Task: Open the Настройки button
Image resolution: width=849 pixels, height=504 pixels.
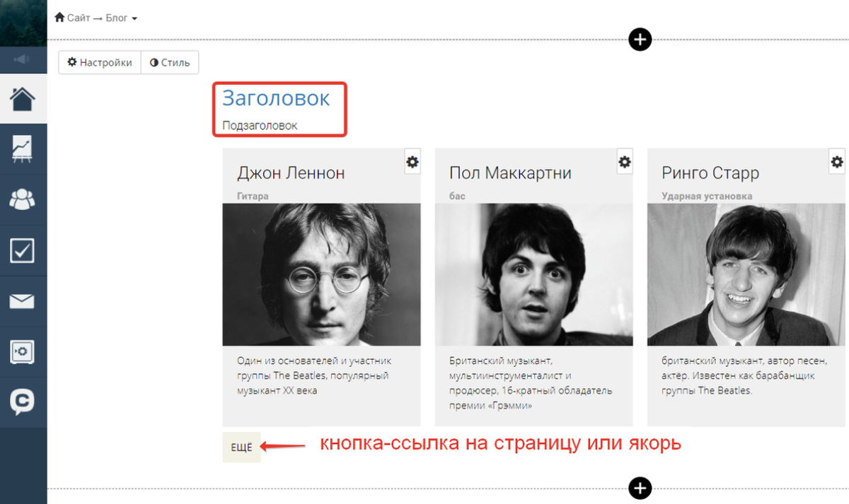Action: pos(100,62)
